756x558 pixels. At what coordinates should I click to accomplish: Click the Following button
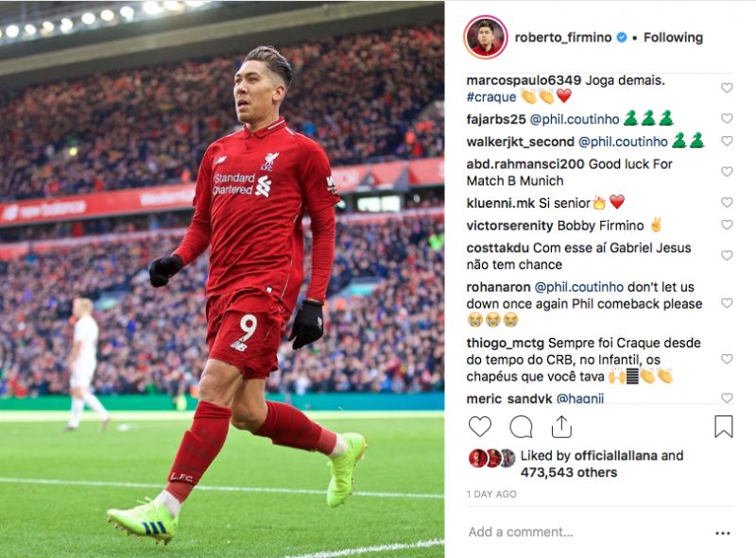click(673, 38)
